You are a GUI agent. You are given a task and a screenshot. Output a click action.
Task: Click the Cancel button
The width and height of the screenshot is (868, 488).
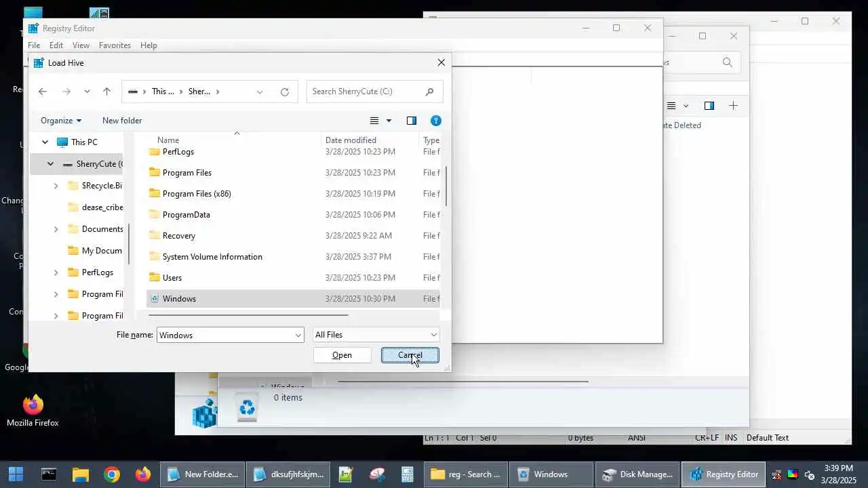(x=410, y=355)
